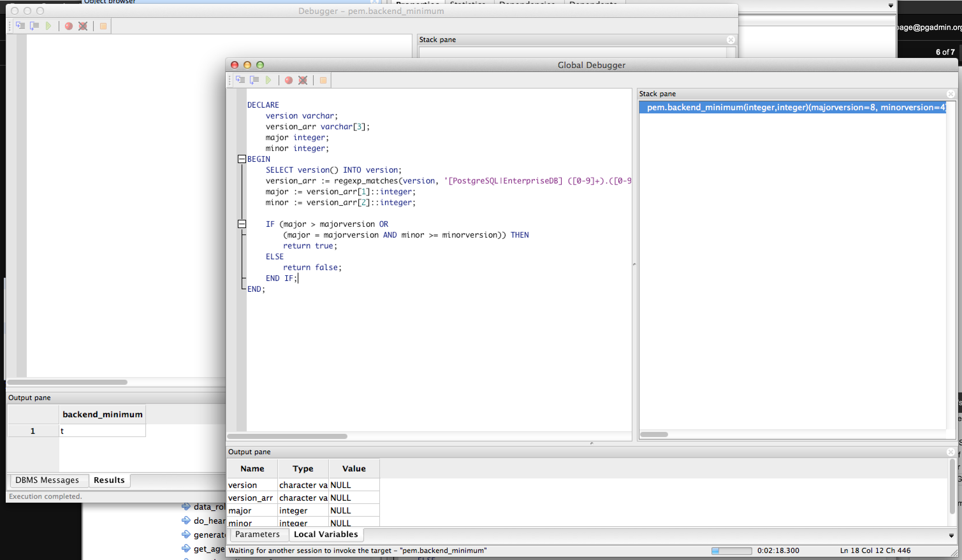This screenshot has width=962, height=560.
Task: Select result row number 1
Action: coord(33,431)
